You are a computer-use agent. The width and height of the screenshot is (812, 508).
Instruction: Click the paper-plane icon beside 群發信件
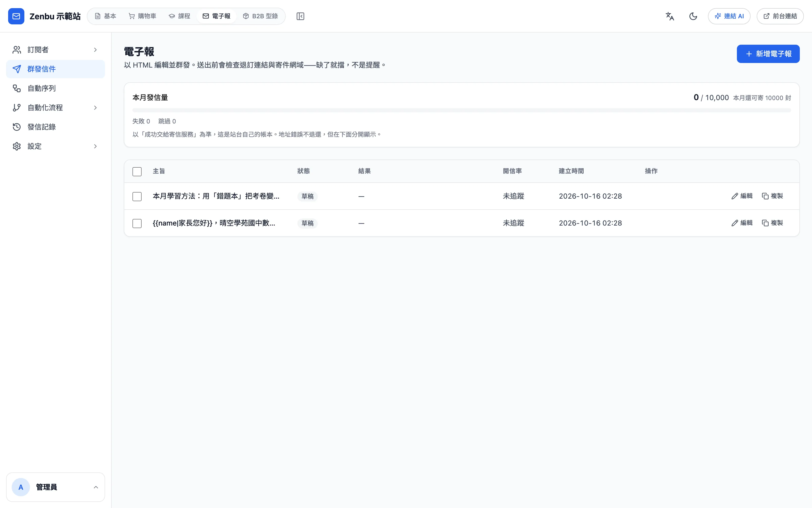[x=17, y=69]
